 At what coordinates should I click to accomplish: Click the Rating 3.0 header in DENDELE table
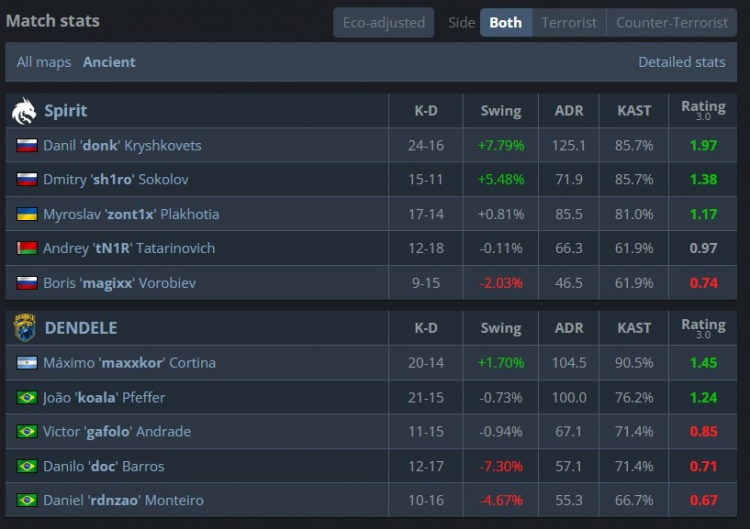[x=703, y=328]
